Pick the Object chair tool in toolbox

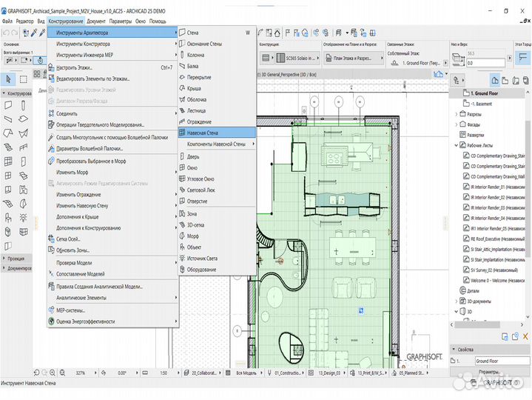pyautogui.click(x=8, y=218)
